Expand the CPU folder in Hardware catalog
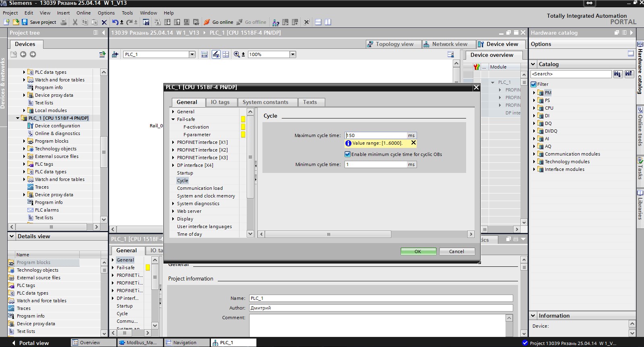The height and width of the screenshot is (347, 644). (x=534, y=108)
